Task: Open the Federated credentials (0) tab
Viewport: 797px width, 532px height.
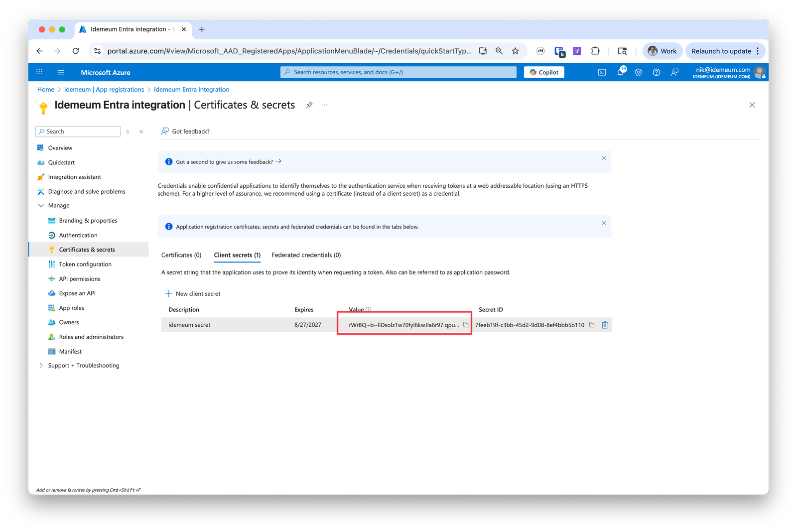Action: [x=306, y=255]
